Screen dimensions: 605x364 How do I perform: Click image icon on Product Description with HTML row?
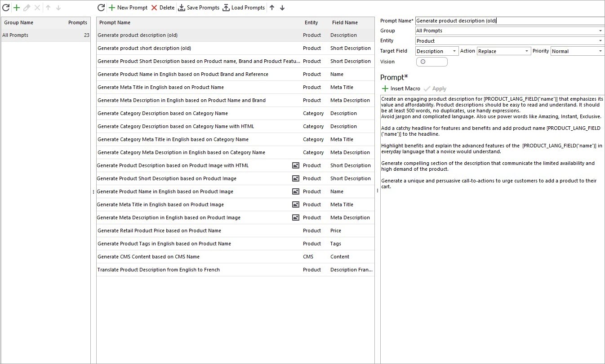point(296,165)
